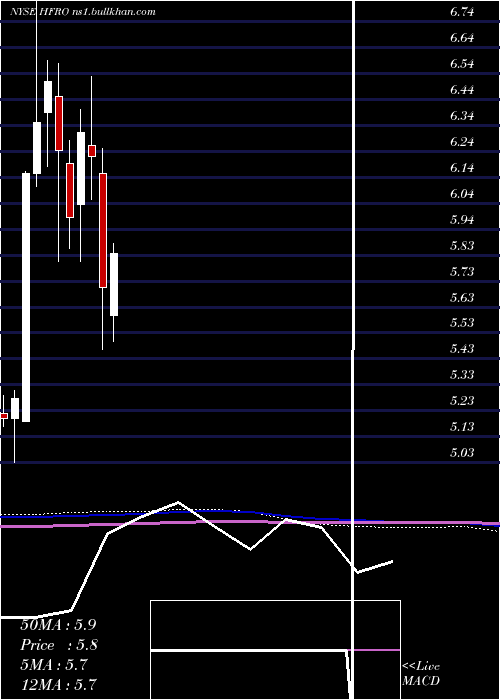Click the 6.64 price axis label
The image size is (500, 700).
coord(461,38)
